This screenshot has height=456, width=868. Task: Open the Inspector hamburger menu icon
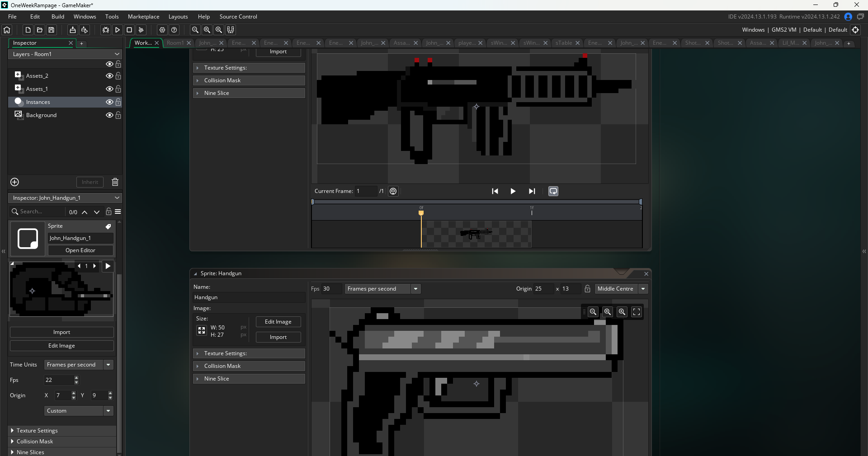118,212
